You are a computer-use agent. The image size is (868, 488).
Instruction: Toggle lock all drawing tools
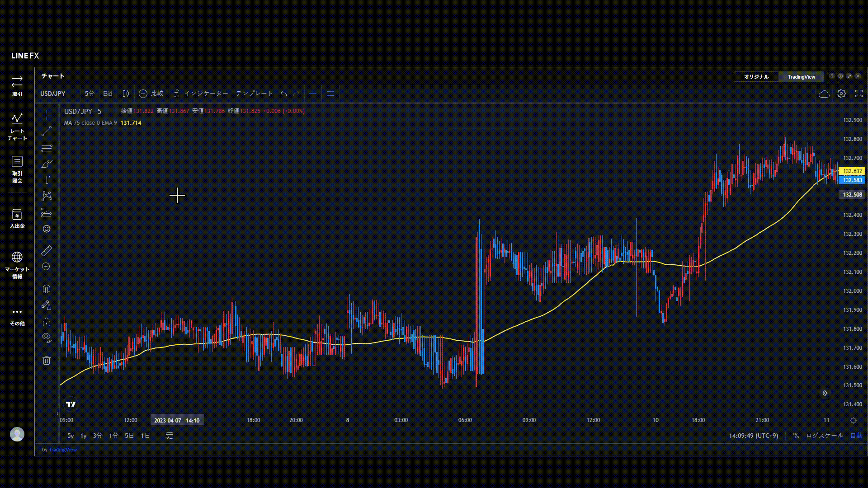[x=47, y=322]
